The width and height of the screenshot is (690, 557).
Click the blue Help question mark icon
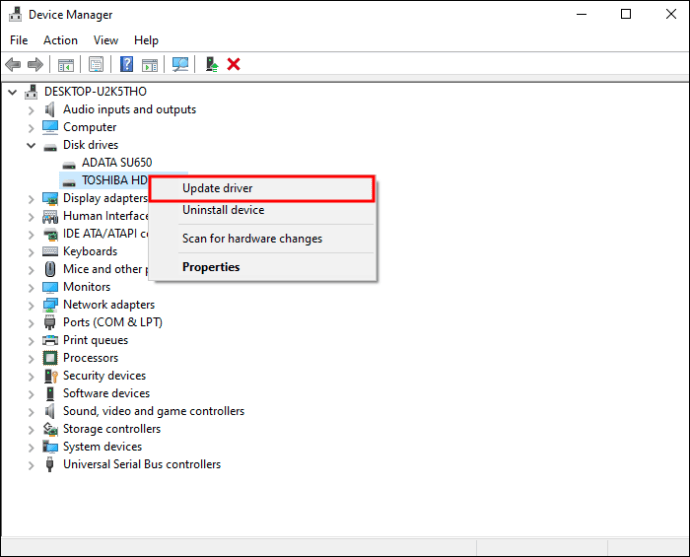127,65
